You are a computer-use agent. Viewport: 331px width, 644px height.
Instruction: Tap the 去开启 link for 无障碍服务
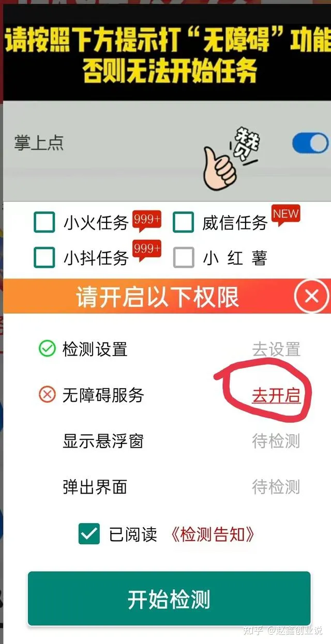[x=276, y=395]
